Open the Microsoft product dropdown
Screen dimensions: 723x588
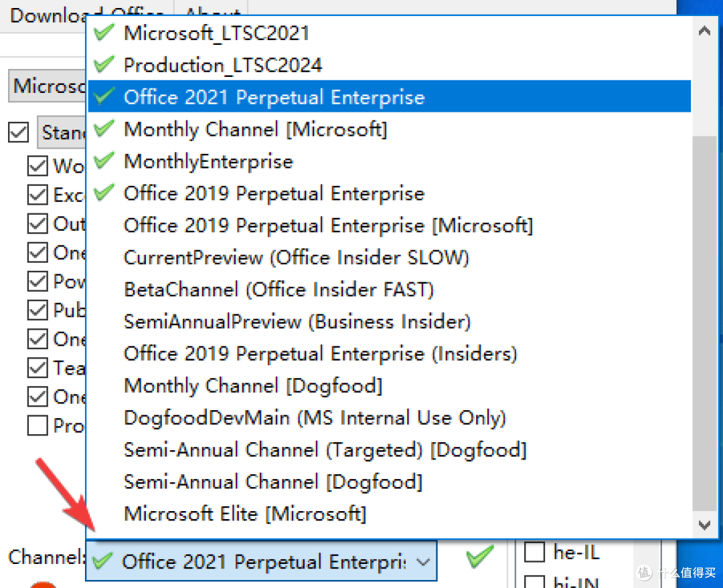pos(48,86)
